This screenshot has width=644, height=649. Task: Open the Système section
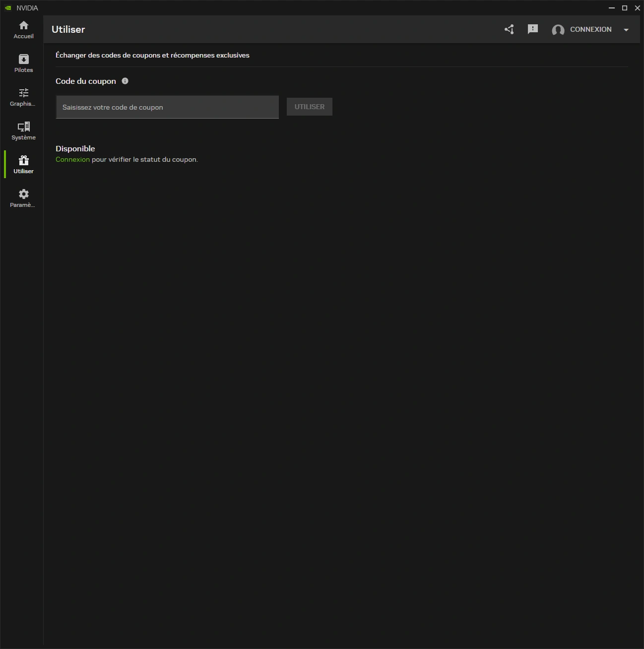coord(23,131)
